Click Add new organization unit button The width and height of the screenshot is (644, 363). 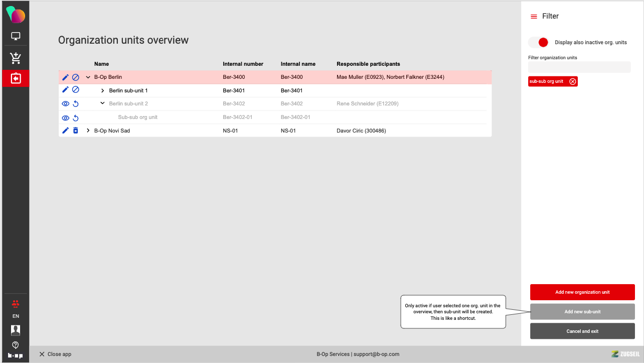[x=582, y=292]
